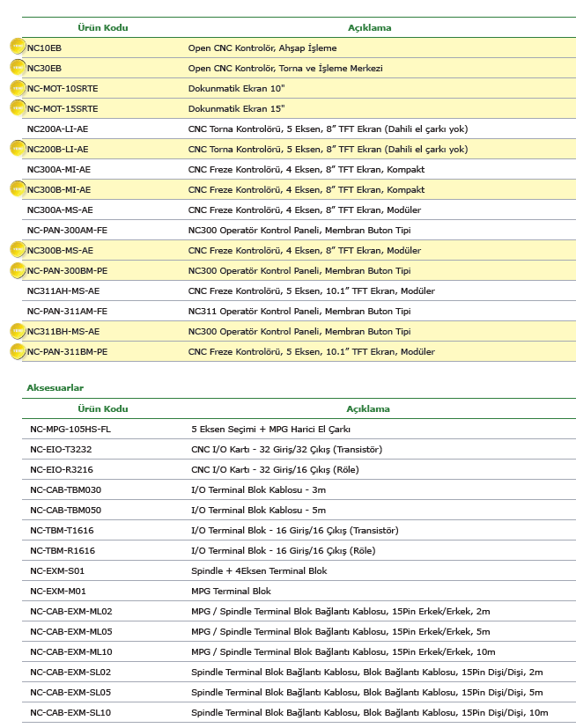Click the yellow badge next to NC30EB
Image resolution: width=576 pixels, height=728 pixels.
click(18, 67)
